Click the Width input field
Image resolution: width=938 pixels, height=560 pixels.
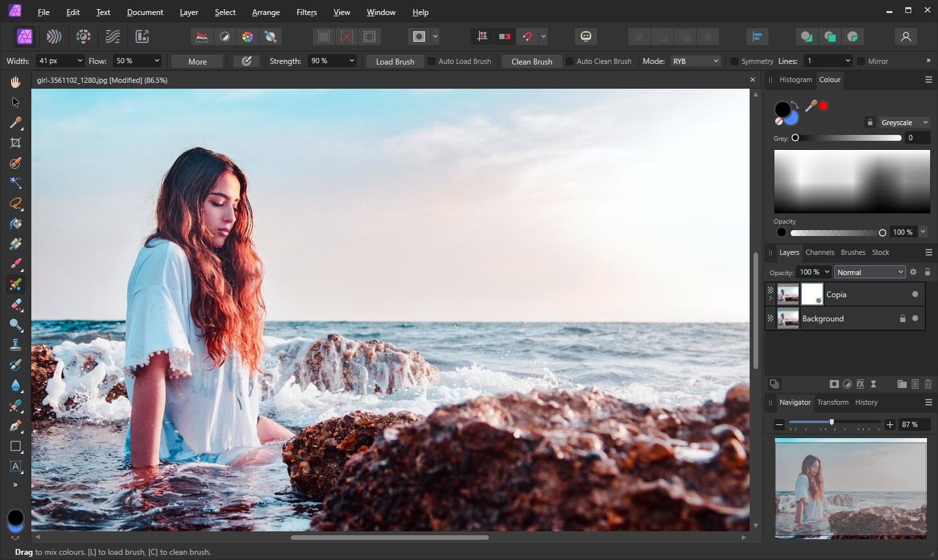tap(55, 61)
